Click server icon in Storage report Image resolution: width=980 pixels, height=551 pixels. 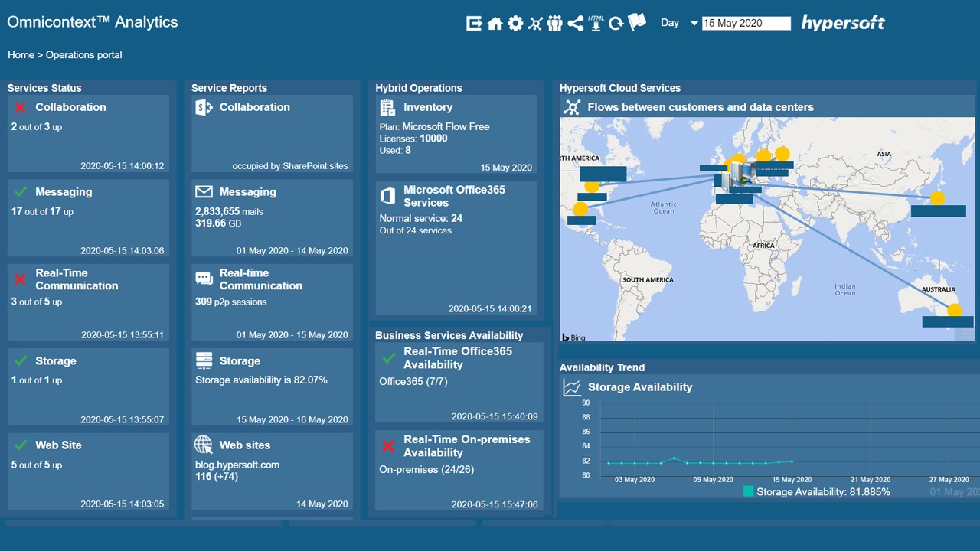coord(204,360)
